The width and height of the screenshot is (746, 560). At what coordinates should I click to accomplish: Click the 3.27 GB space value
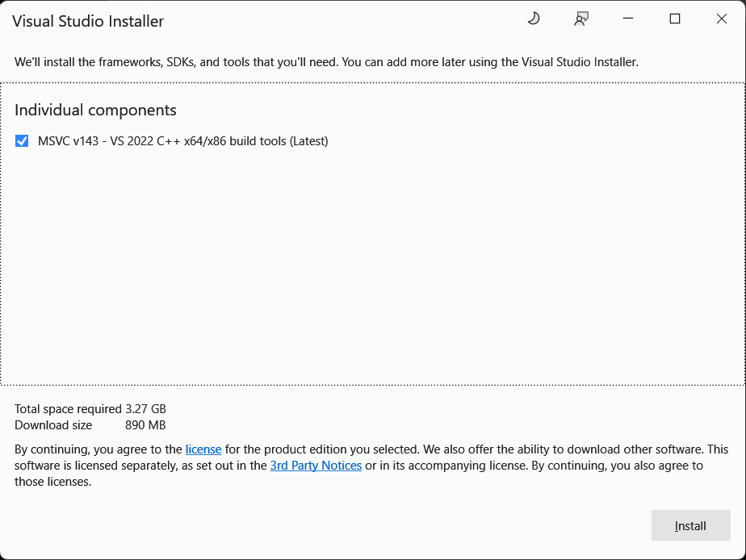(x=145, y=409)
